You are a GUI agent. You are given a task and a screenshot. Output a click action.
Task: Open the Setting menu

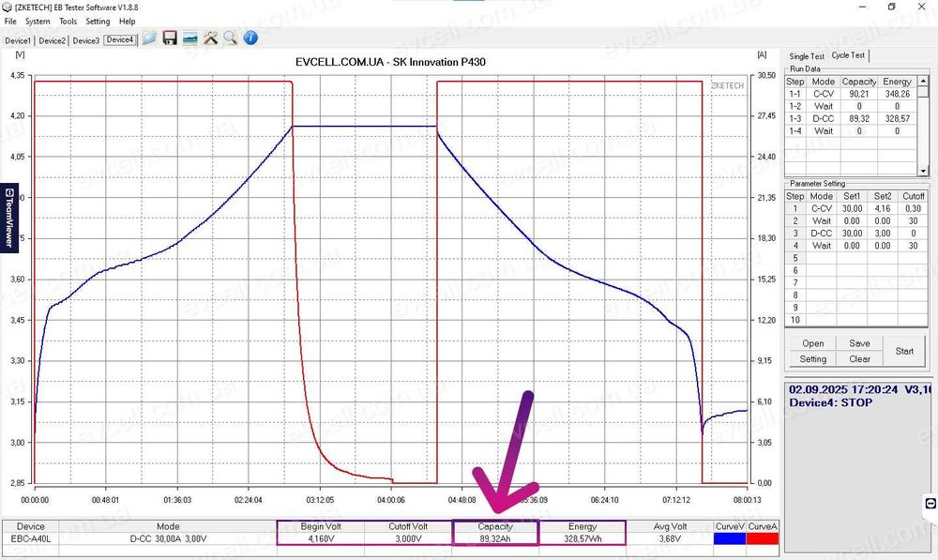[x=98, y=21]
